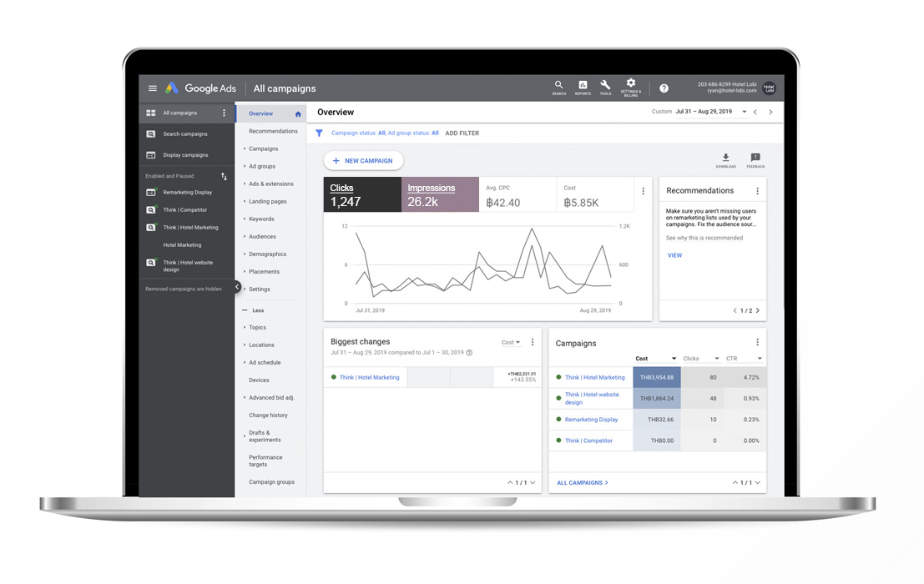This screenshot has width=924, height=584.
Task: Select the Clicks metric tile
Action: tap(362, 194)
